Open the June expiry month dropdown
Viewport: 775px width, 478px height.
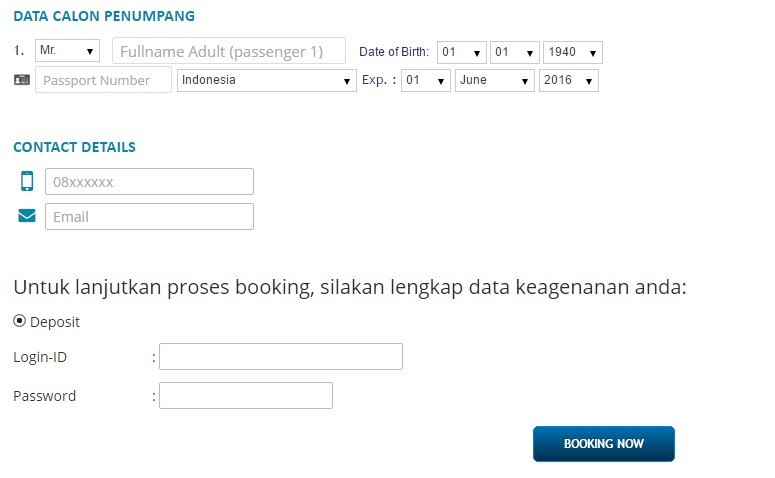(x=495, y=80)
